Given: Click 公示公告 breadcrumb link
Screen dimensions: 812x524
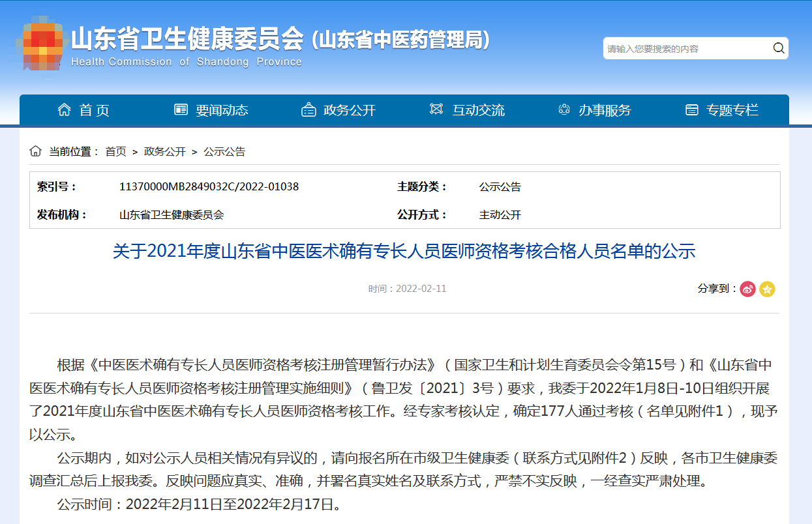Looking at the screenshot, I should [x=224, y=151].
